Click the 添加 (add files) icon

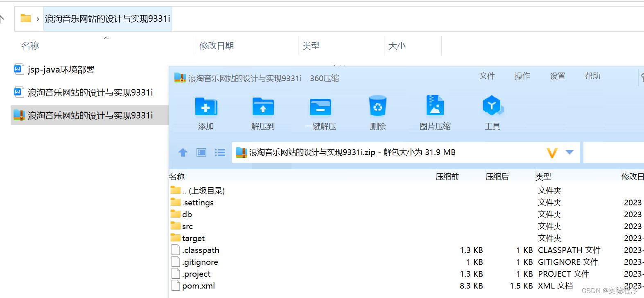point(206,107)
